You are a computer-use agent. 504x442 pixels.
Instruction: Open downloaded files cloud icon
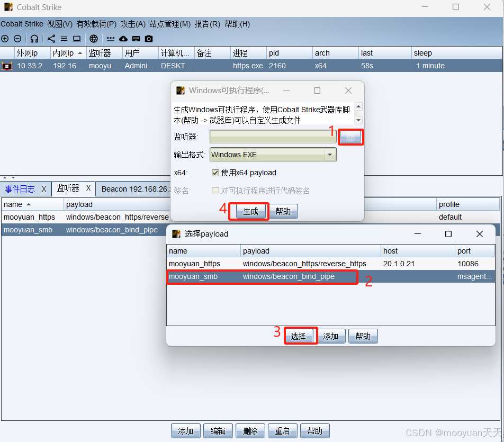tap(123, 39)
